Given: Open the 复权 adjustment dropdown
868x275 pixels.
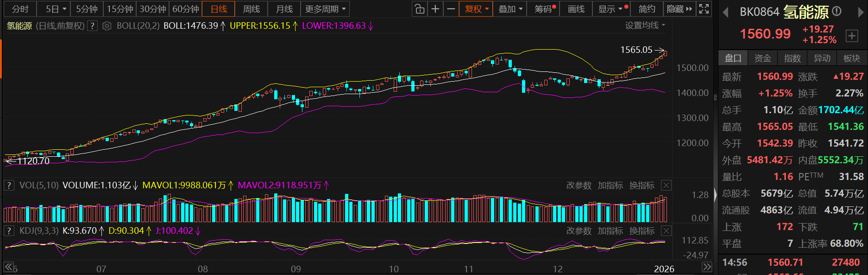Looking at the screenshot, I should [477, 9].
